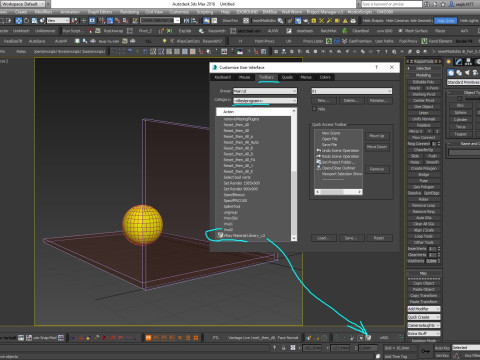The width and height of the screenshot is (480, 360).
Task: Open the Add Modifier dropdown
Action: pos(424,309)
